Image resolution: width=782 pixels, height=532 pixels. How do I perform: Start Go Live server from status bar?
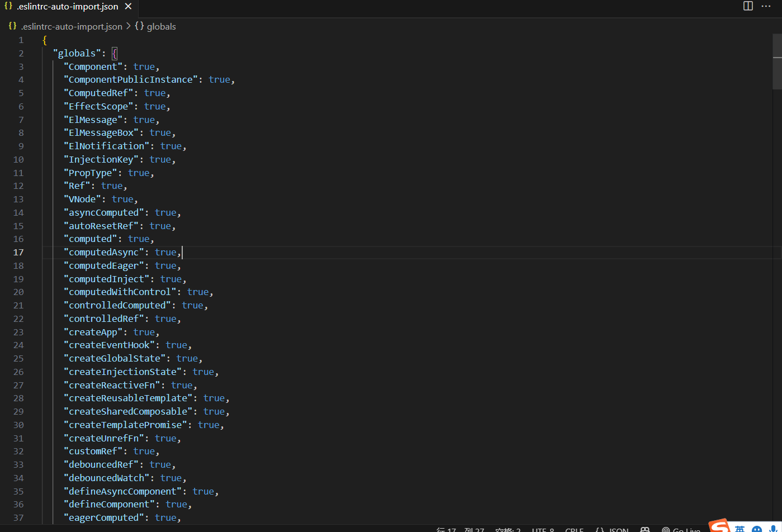681,529
